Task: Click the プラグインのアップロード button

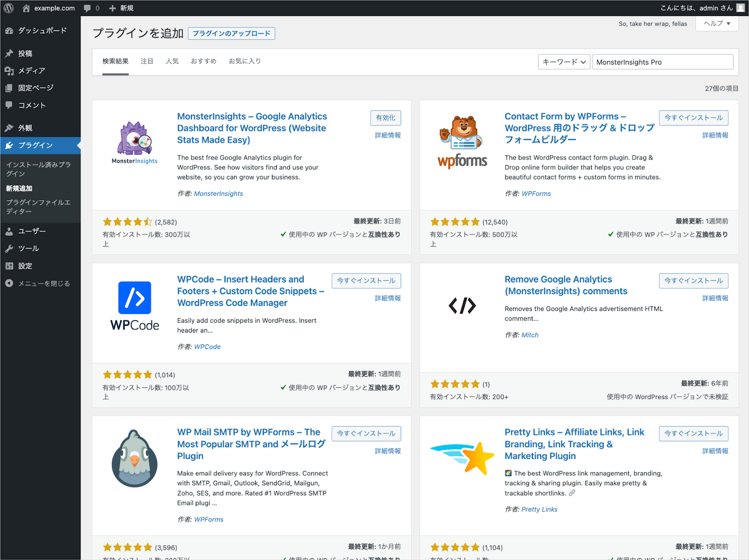Action: pos(231,34)
